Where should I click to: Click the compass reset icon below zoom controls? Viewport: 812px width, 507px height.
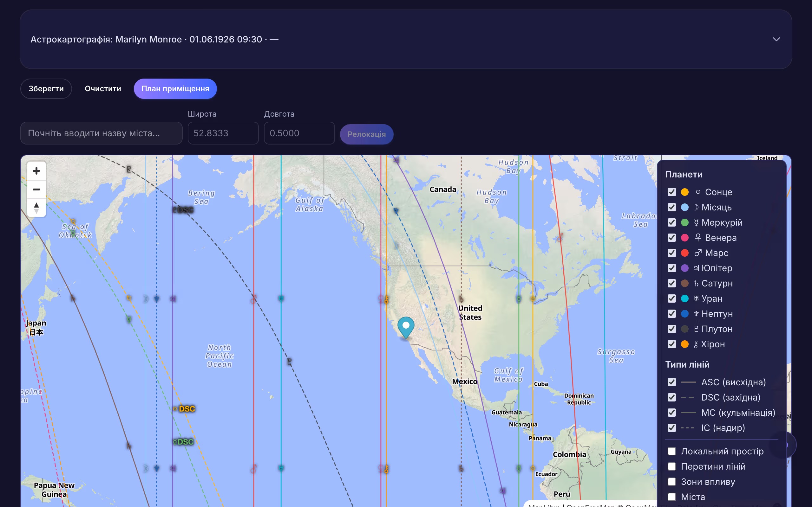point(36,207)
